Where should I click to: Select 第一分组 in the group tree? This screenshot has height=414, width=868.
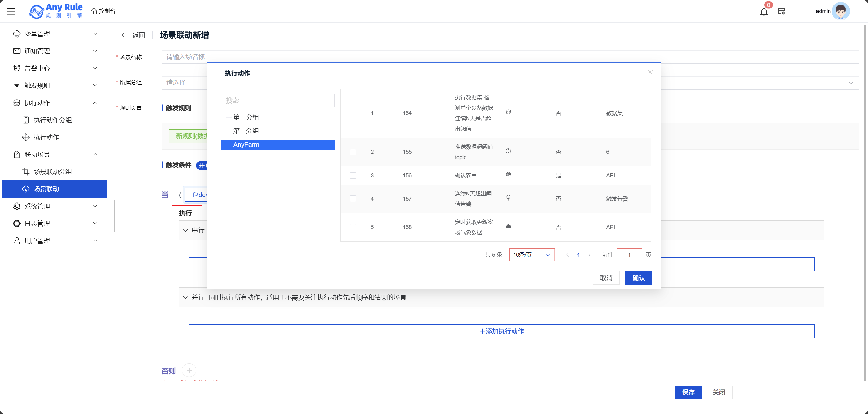(246, 117)
